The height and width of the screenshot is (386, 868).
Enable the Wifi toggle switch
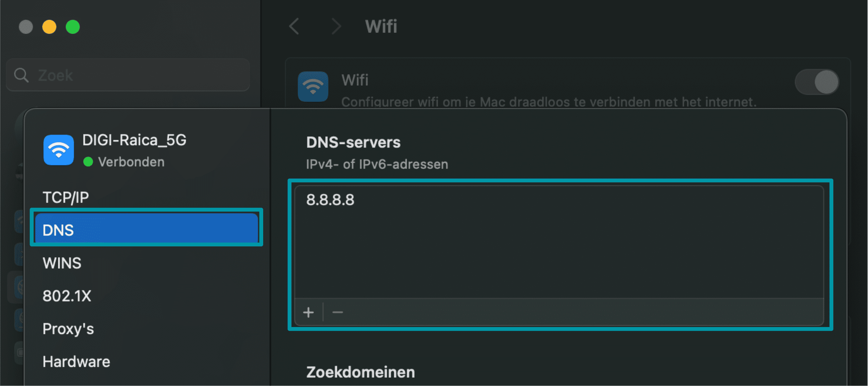(x=816, y=82)
